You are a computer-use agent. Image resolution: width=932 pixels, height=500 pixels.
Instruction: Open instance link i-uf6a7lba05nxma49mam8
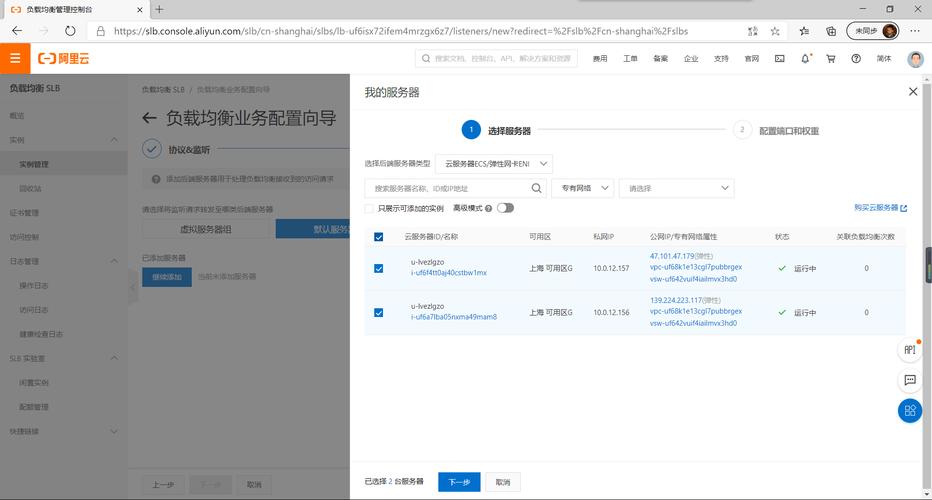coord(454,317)
